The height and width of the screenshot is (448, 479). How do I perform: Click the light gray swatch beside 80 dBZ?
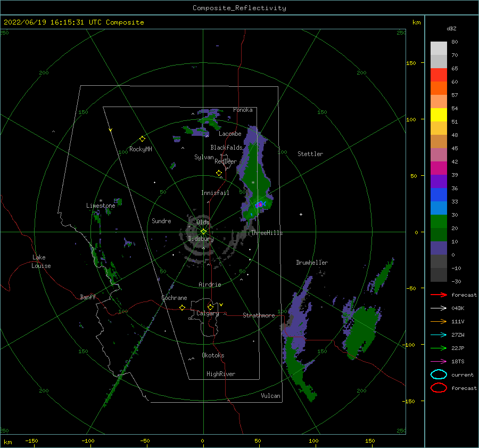click(x=439, y=48)
